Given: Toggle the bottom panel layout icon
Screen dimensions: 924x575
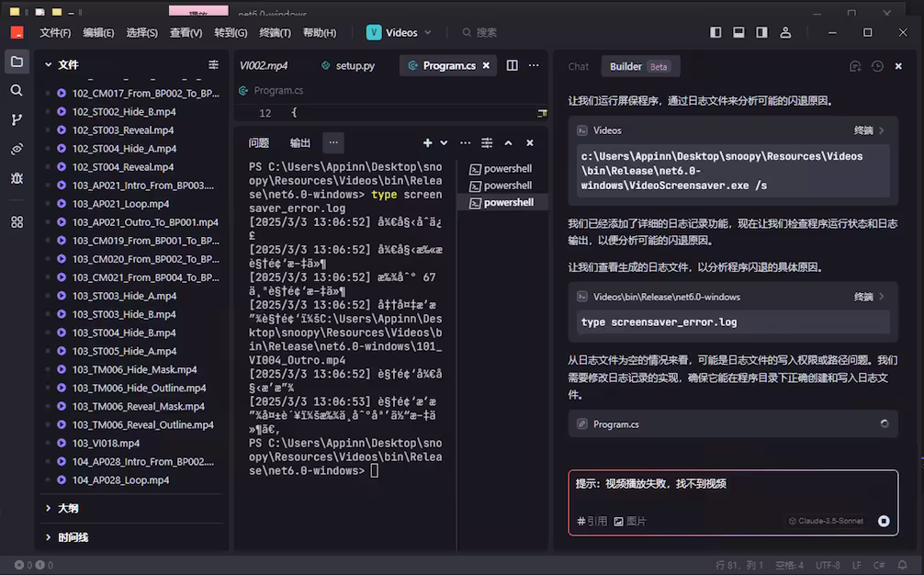Looking at the screenshot, I should pyautogui.click(x=738, y=32).
